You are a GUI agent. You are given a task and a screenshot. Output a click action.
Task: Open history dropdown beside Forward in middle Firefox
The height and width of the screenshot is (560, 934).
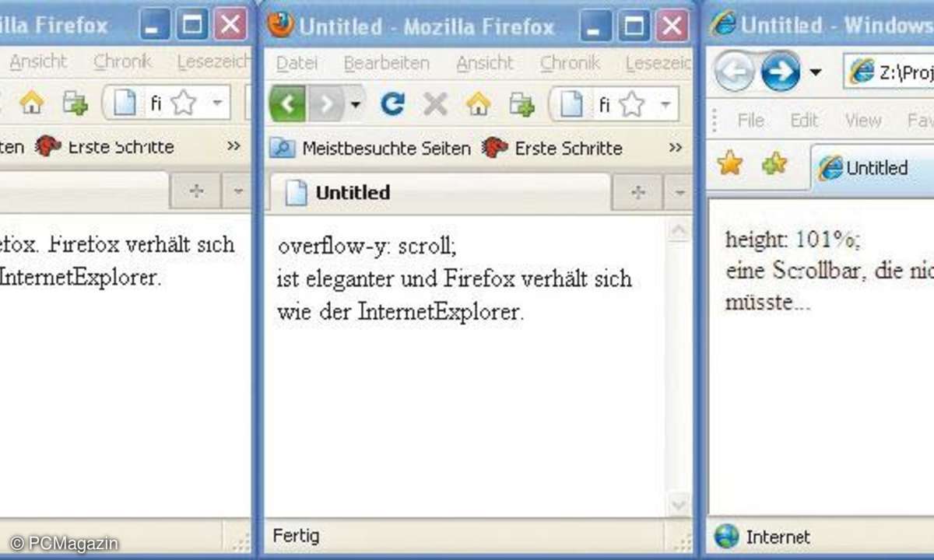[x=355, y=103]
